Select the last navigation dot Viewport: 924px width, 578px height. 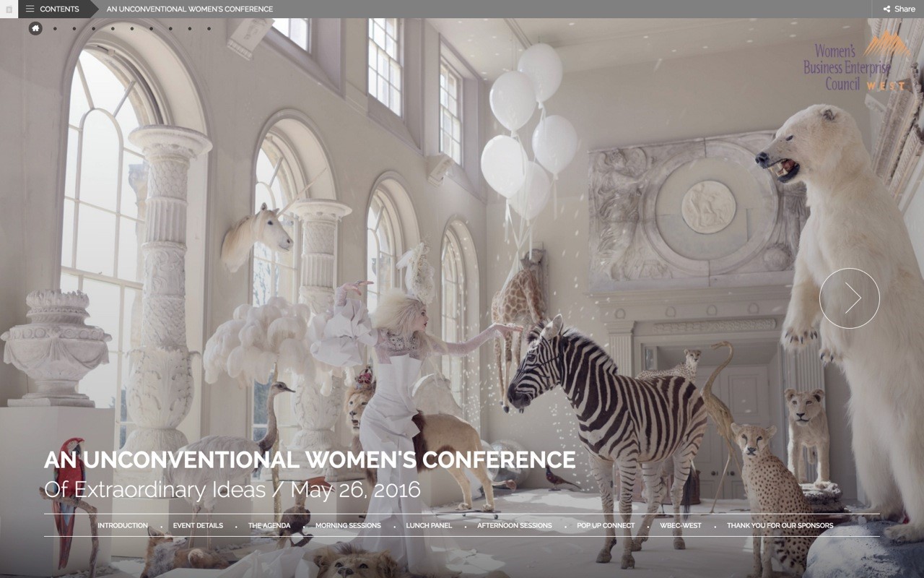(x=209, y=28)
